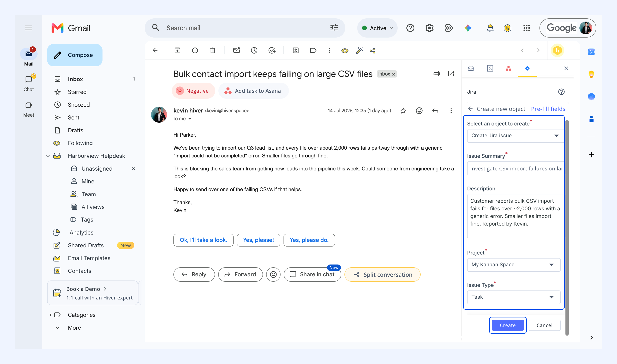The width and height of the screenshot is (617, 364).
Task: Click the Compose button
Action: click(75, 55)
